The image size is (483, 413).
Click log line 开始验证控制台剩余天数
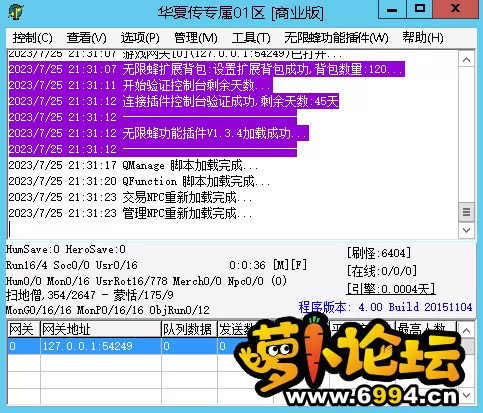coord(141,85)
